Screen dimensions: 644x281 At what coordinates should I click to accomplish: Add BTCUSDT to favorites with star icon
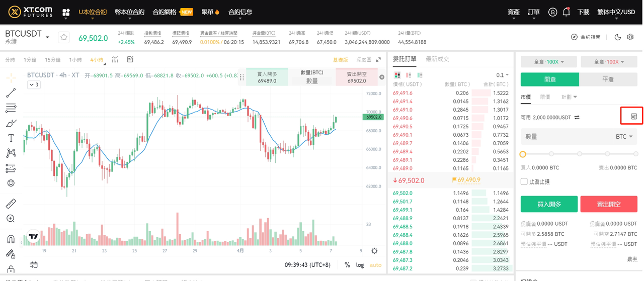(63, 37)
